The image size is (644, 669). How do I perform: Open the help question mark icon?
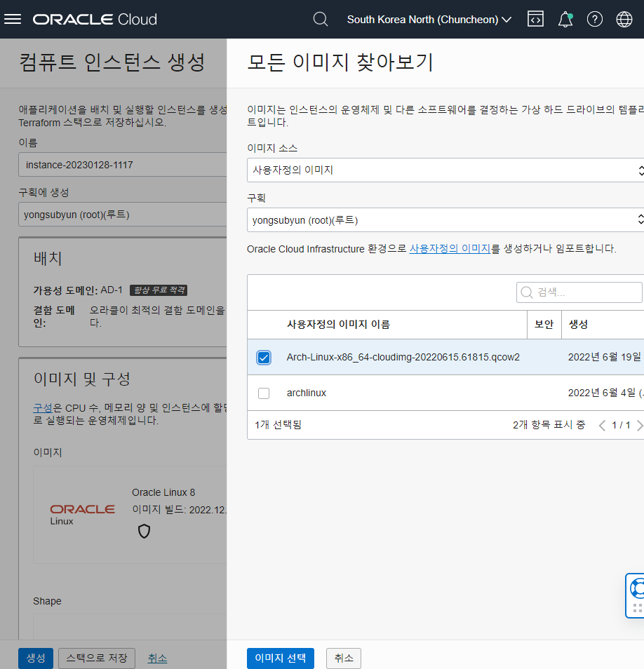pos(594,19)
